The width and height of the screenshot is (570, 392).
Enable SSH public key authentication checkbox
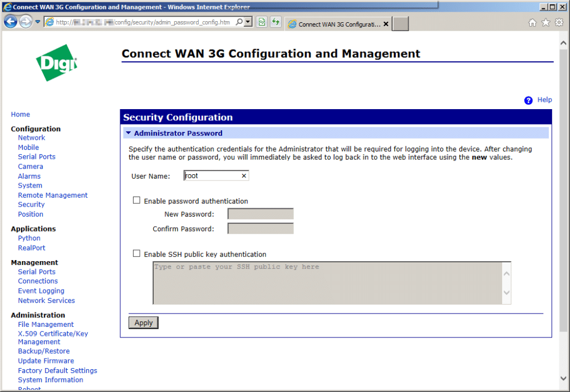[x=136, y=253]
